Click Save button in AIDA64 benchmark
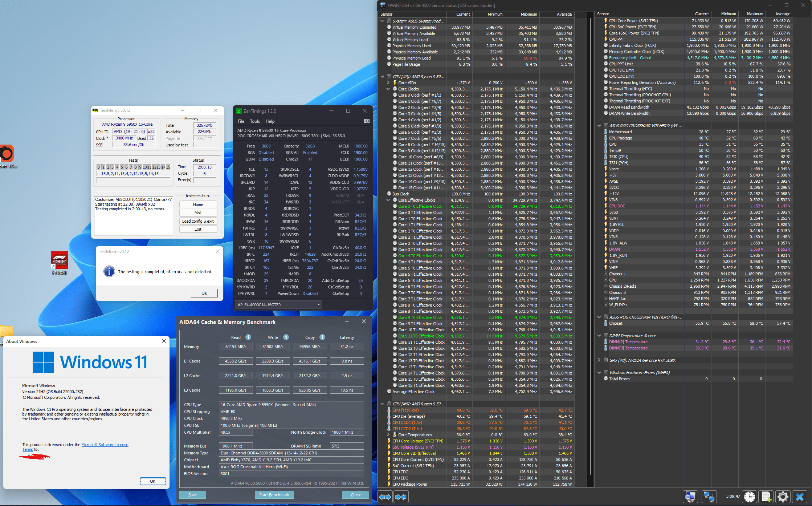This screenshot has height=506, width=812. tap(192, 495)
